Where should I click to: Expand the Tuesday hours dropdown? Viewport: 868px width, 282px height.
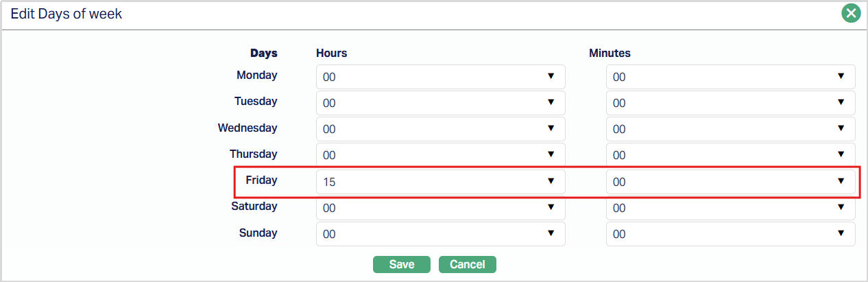click(x=440, y=103)
